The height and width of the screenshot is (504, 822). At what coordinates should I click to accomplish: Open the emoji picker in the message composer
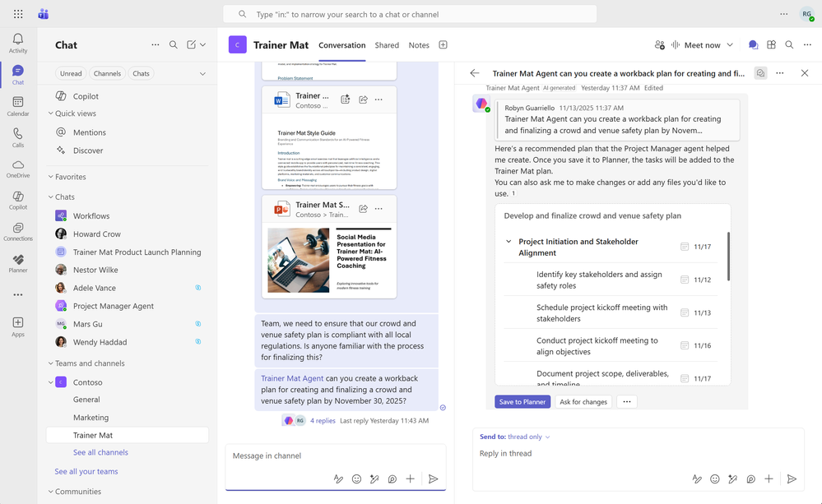point(356,479)
